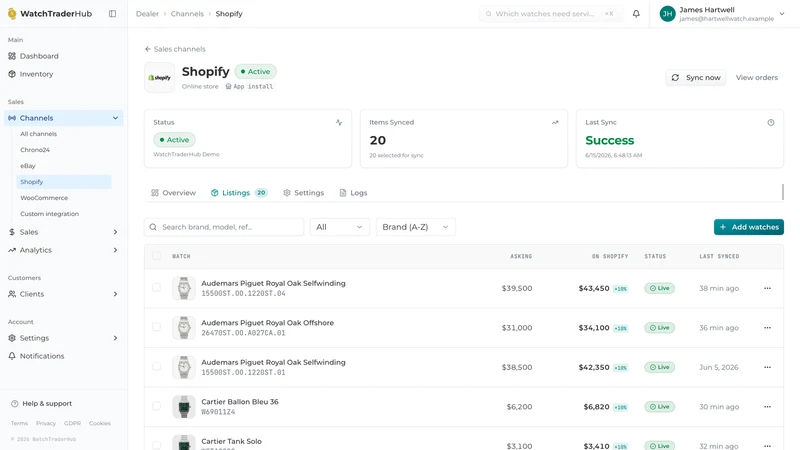Toggle the sidebar collapse icon

[x=112, y=14]
